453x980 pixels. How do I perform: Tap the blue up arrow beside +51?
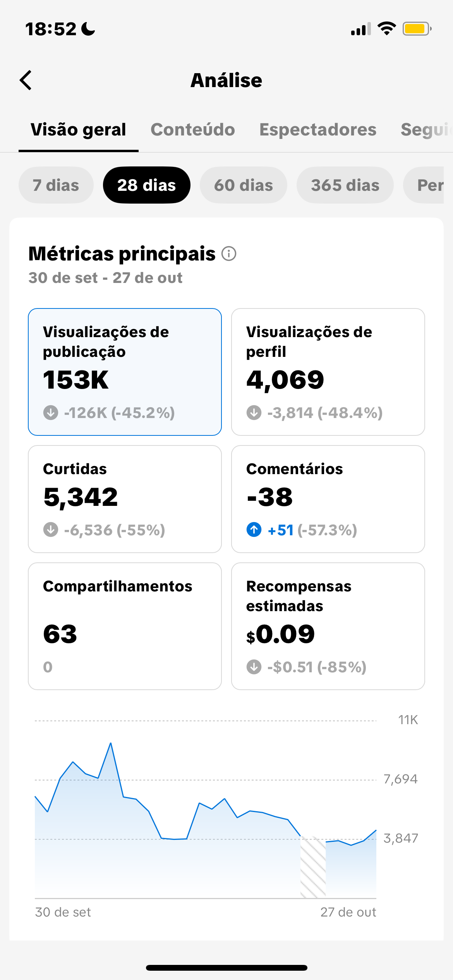[x=254, y=529]
